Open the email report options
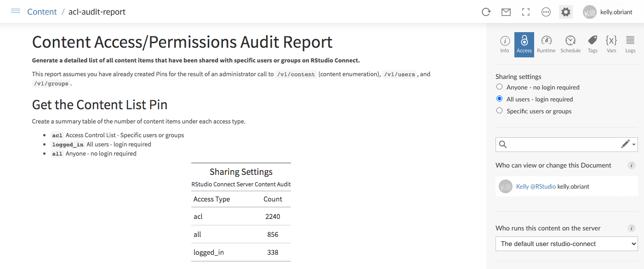Viewport: 644px width, 269px height. [x=506, y=12]
